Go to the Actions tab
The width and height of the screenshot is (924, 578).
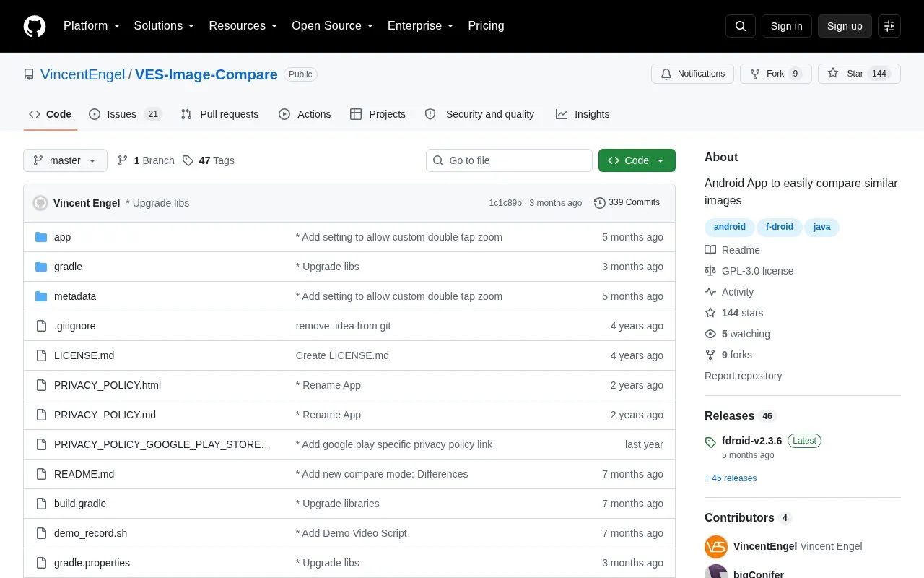coord(305,114)
